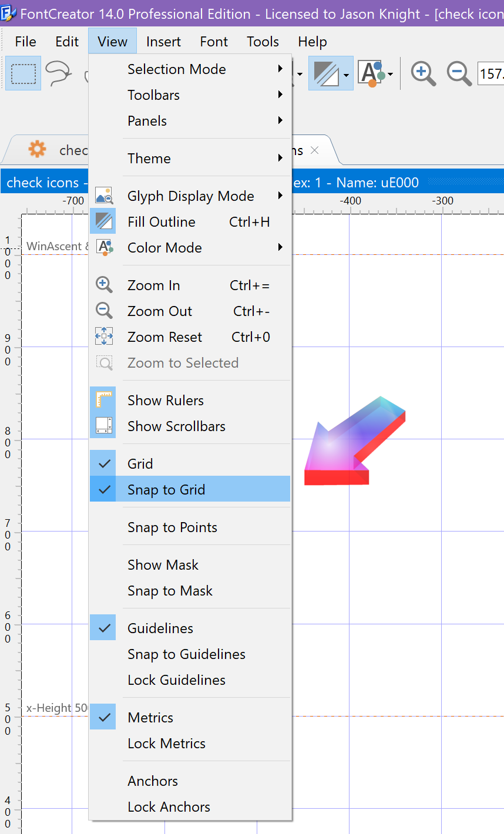Image resolution: width=504 pixels, height=834 pixels.
Task: Open the Fill Outline toolbar dropdown arrow
Action: [x=347, y=75]
